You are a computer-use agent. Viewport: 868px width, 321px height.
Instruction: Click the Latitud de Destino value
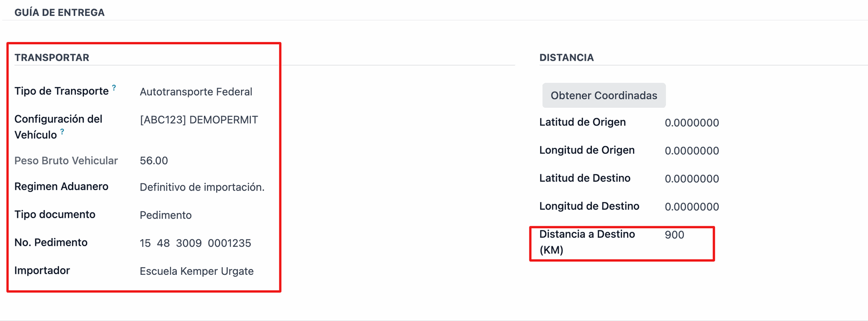pos(691,179)
